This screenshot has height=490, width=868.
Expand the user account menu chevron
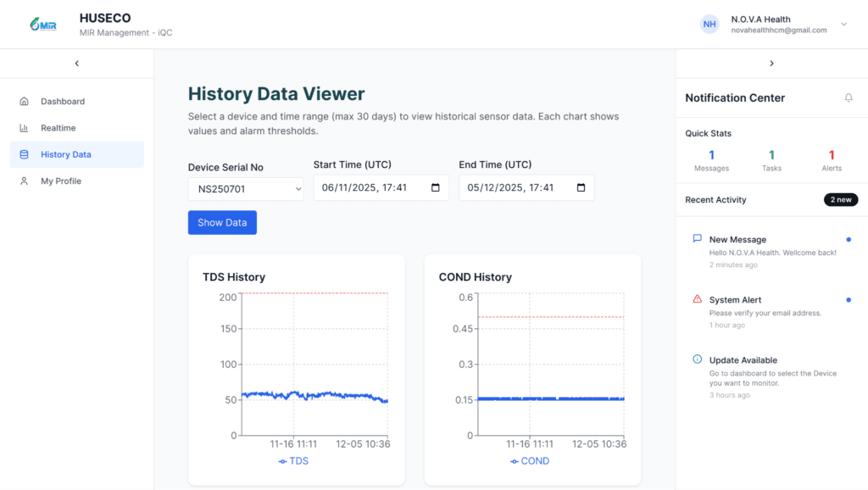coord(843,25)
